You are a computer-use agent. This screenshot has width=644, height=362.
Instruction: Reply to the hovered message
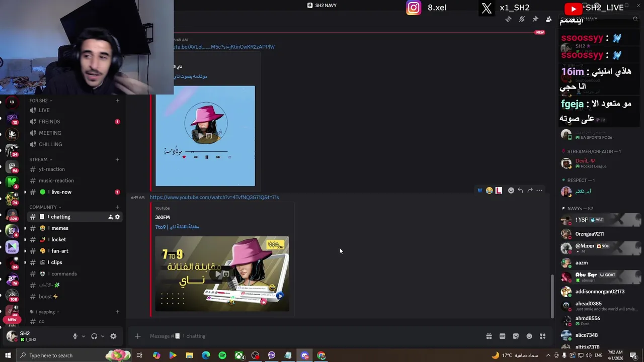[x=520, y=191]
